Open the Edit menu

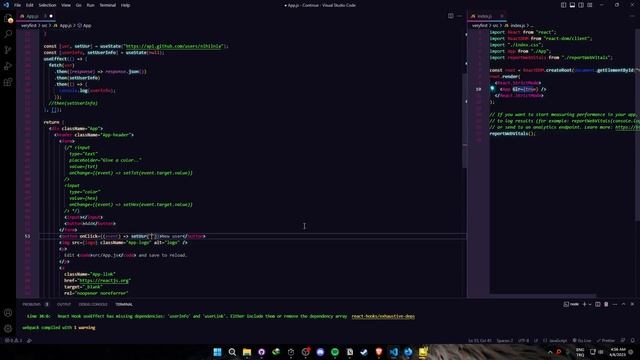[30, 5]
